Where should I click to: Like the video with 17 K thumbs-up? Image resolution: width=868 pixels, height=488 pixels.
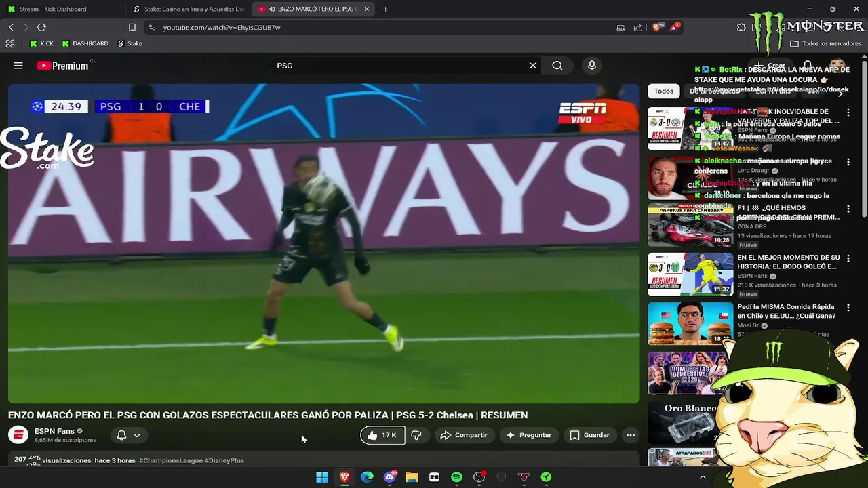click(x=382, y=435)
